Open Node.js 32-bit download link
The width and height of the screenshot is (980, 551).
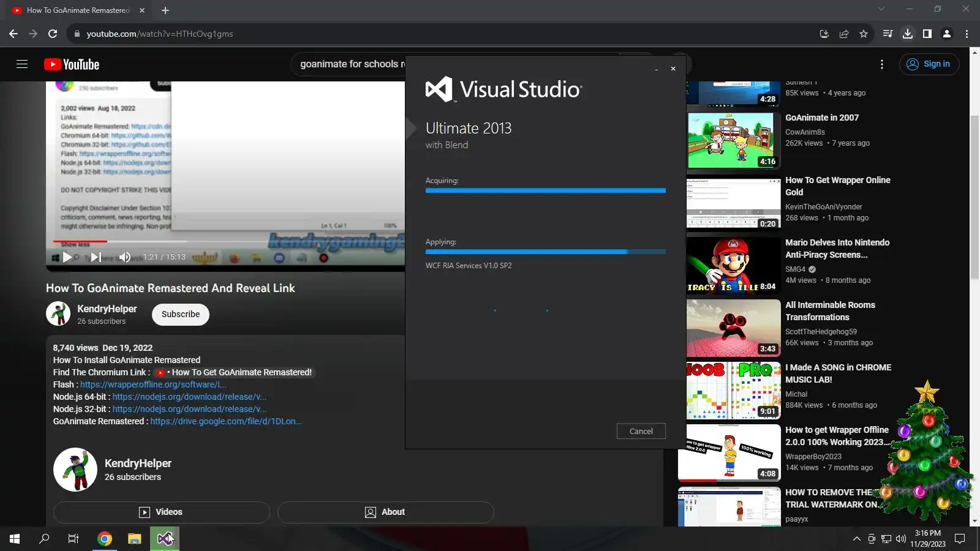[189, 409]
